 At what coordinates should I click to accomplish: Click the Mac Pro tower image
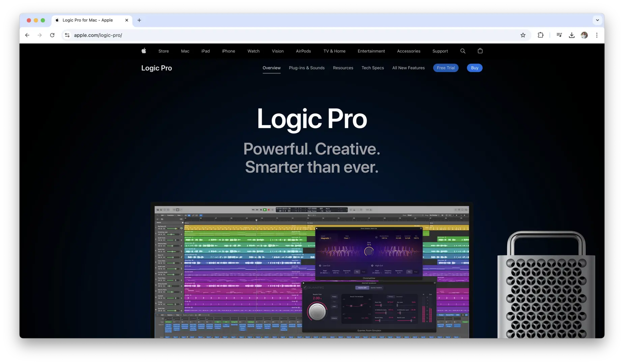tap(546, 285)
